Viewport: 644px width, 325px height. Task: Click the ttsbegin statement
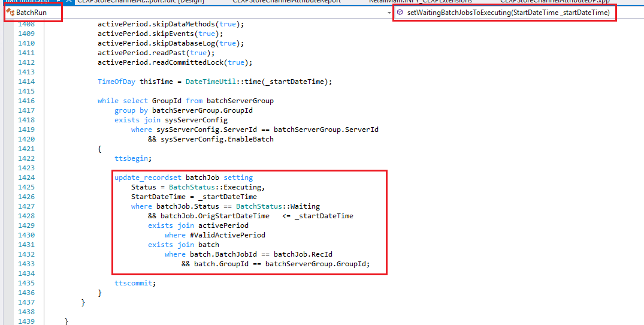tap(133, 158)
